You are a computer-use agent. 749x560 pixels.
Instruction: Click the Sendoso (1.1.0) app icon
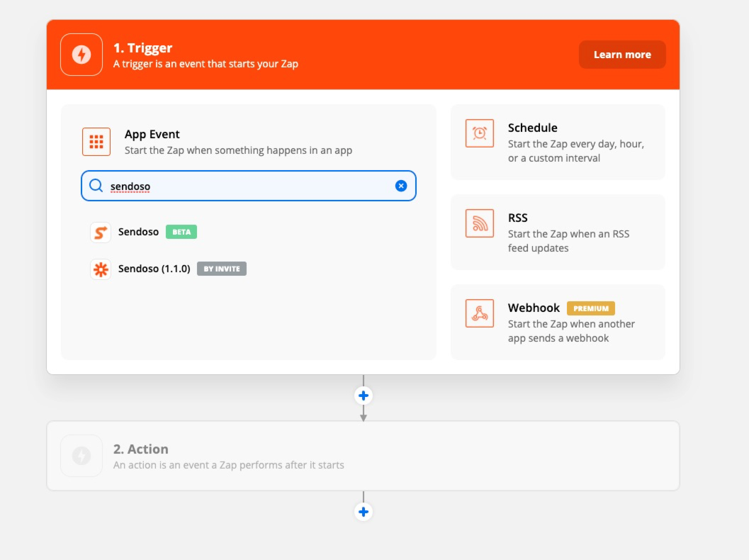(x=101, y=268)
